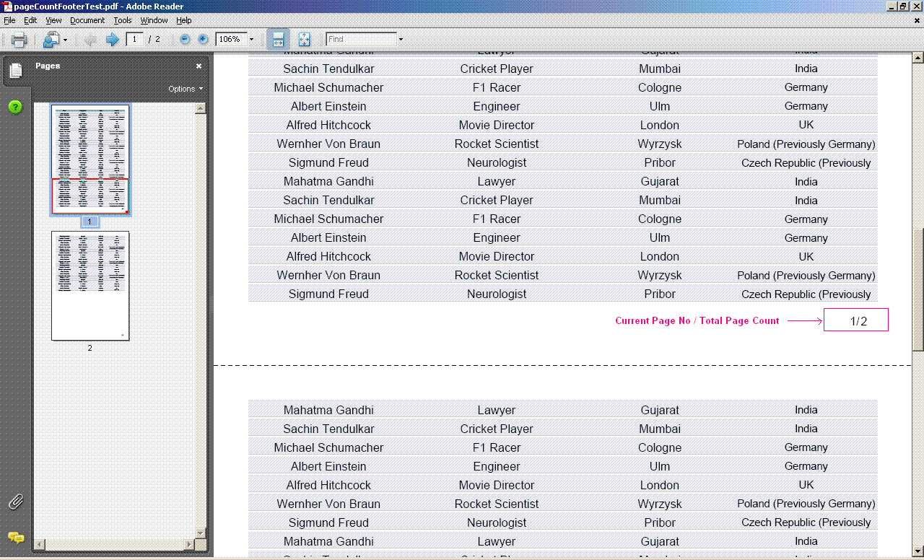The height and width of the screenshot is (560, 924).
Task: Expand the Options dropdown in Pages panel
Action: (186, 89)
